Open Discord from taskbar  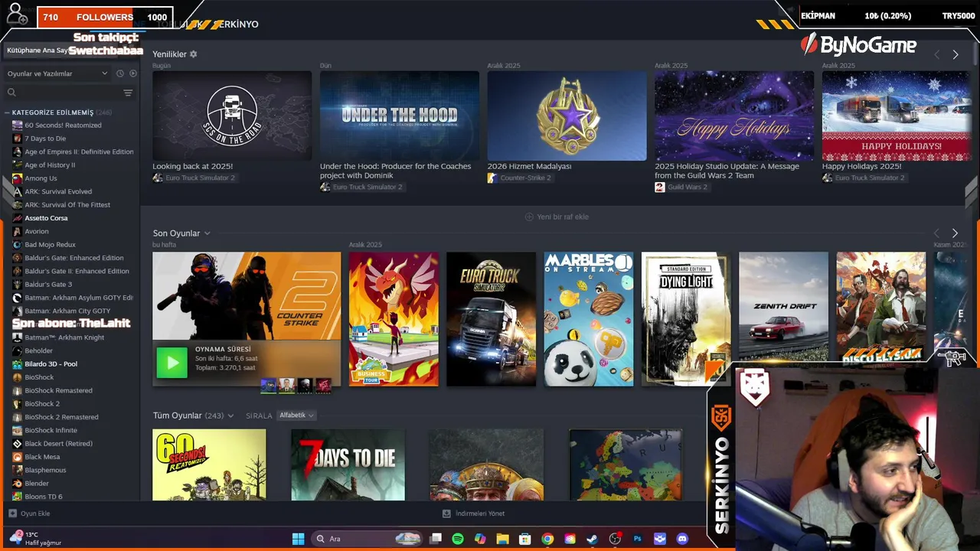(682, 539)
